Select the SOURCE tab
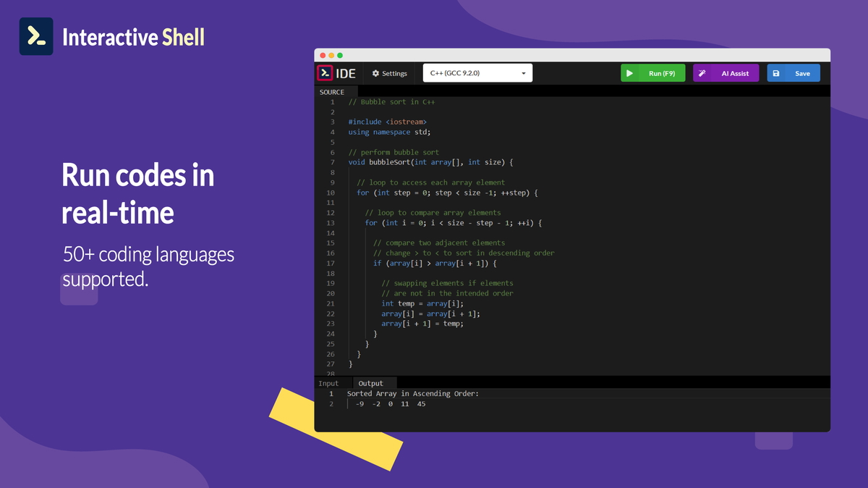Image resolution: width=868 pixels, height=488 pixels. click(x=333, y=91)
